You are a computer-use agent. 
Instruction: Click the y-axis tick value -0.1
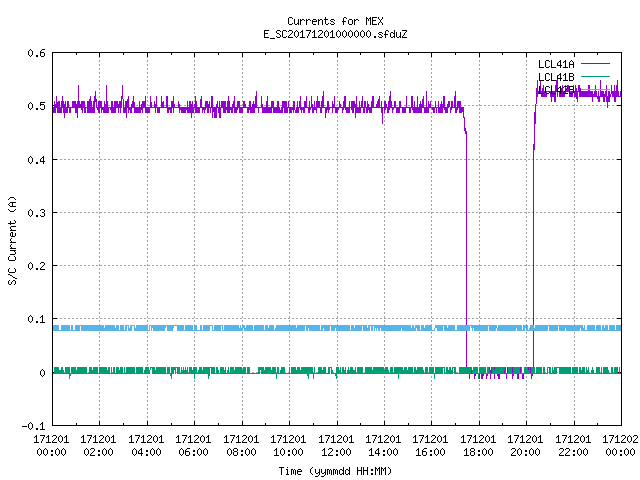(33, 426)
